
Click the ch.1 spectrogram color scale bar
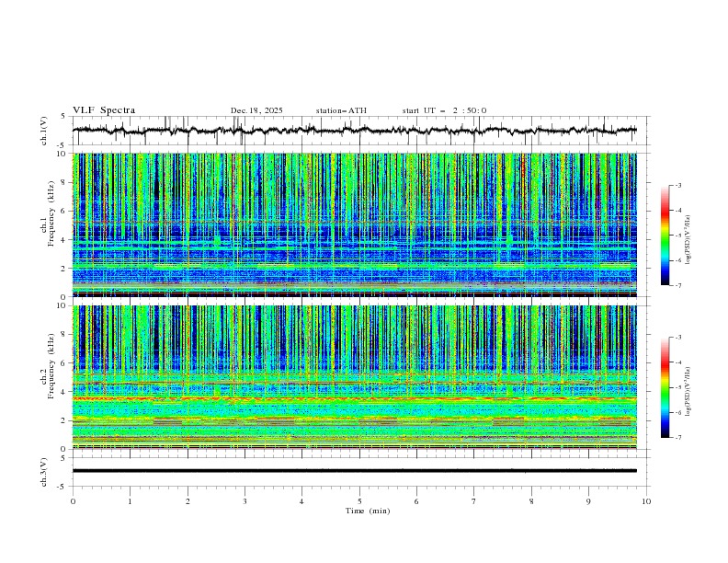(665, 235)
